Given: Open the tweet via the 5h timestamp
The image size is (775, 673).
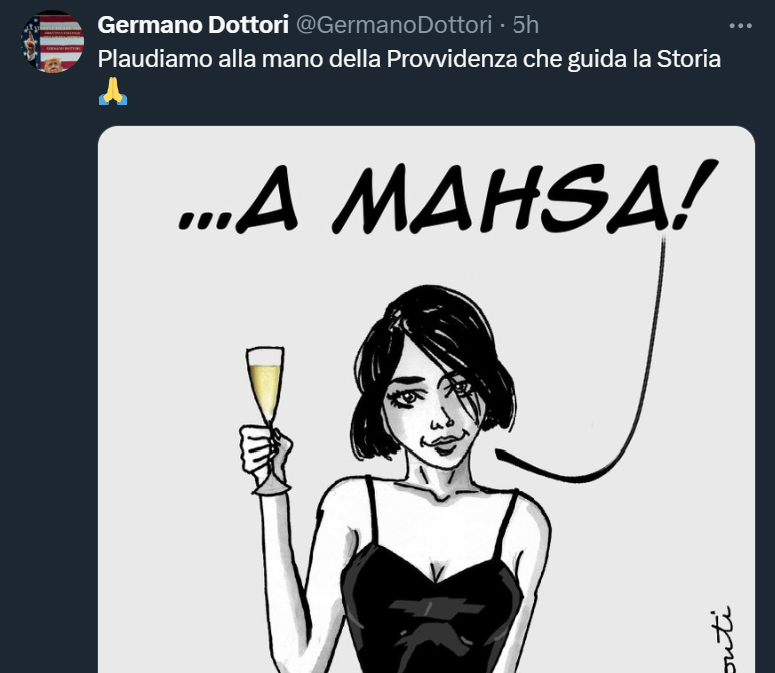Looking at the screenshot, I should point(525,25).
